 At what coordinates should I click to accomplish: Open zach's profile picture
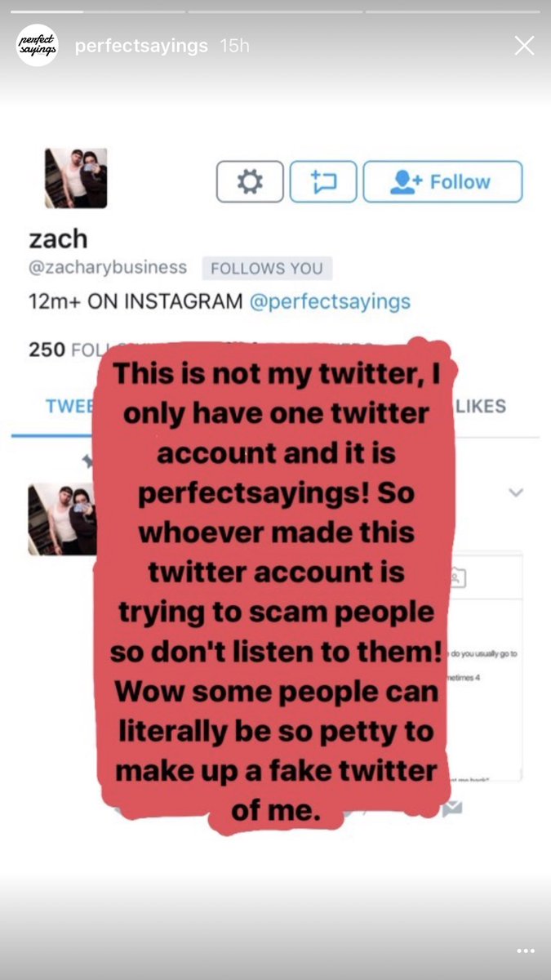pos(76,178)
